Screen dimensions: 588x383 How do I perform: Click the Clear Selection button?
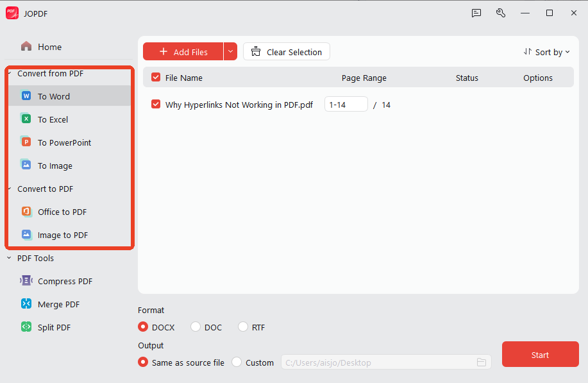point(287,51)
